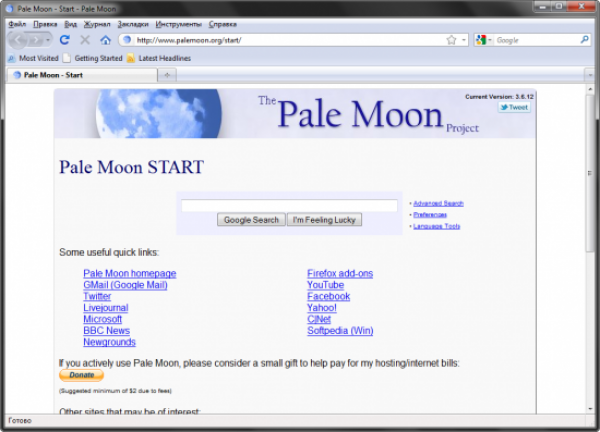Click the magnifier search icon
The width and height of the screenshot is (600, 432).
584,40
